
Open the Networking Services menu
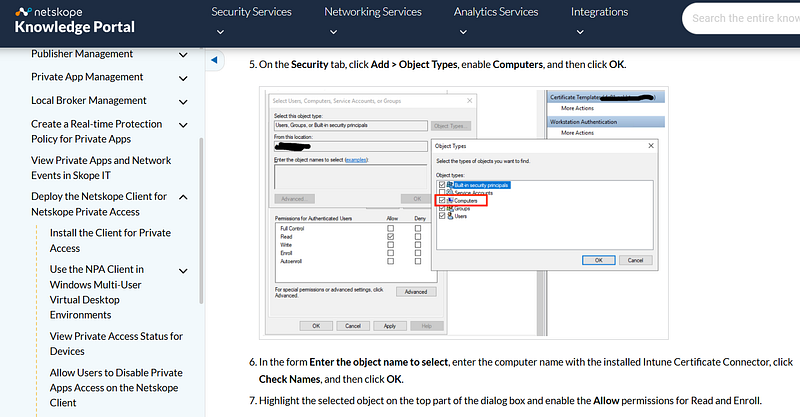pos(372,12)
